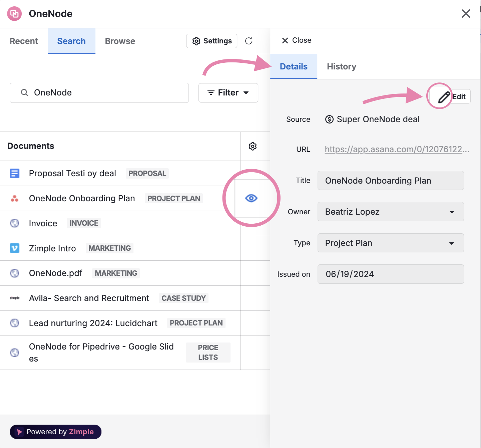Click the CASE STUDY tag
The image size is (481, 448).
183,298
